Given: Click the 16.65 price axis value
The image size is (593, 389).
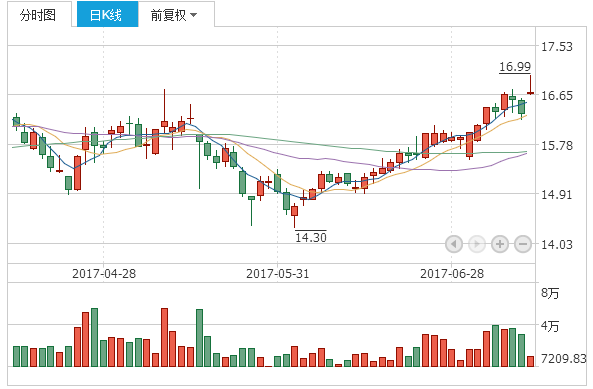Looking at the screenshot, I should 557,96.
